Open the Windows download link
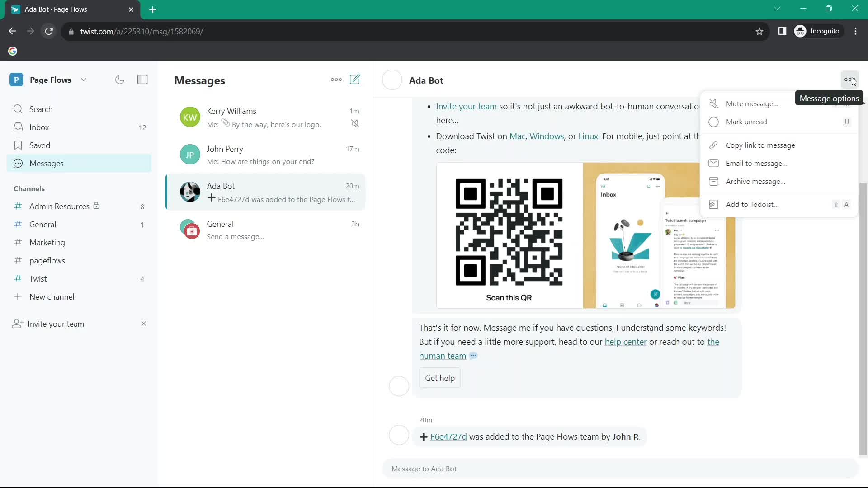The height and width of the screenshot is (488, 868). 547,136
